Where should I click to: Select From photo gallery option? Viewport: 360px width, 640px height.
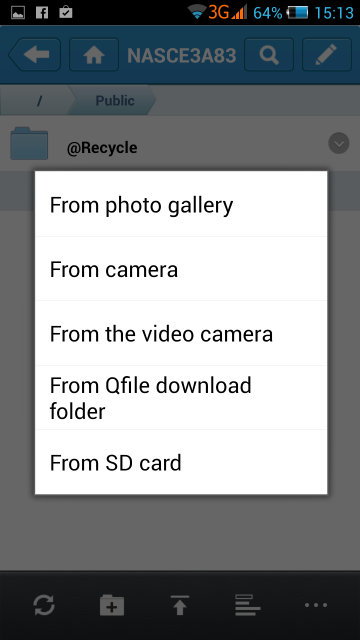tap(181, 204)
